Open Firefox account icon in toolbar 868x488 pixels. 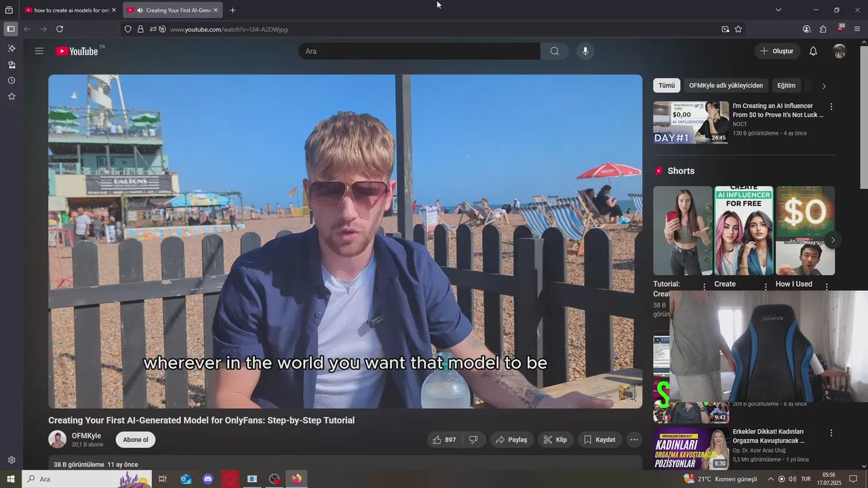(x=806, y=29)
